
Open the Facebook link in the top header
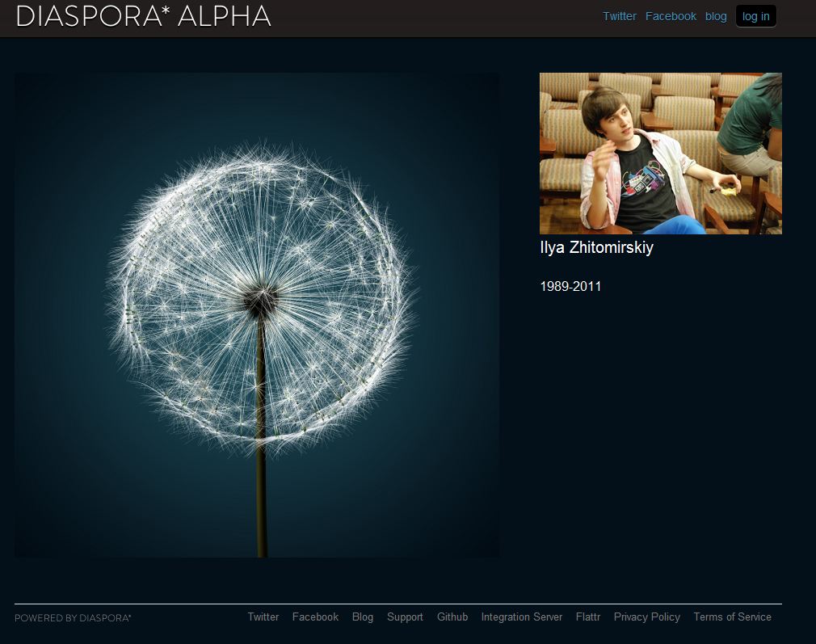click(671, 16)
